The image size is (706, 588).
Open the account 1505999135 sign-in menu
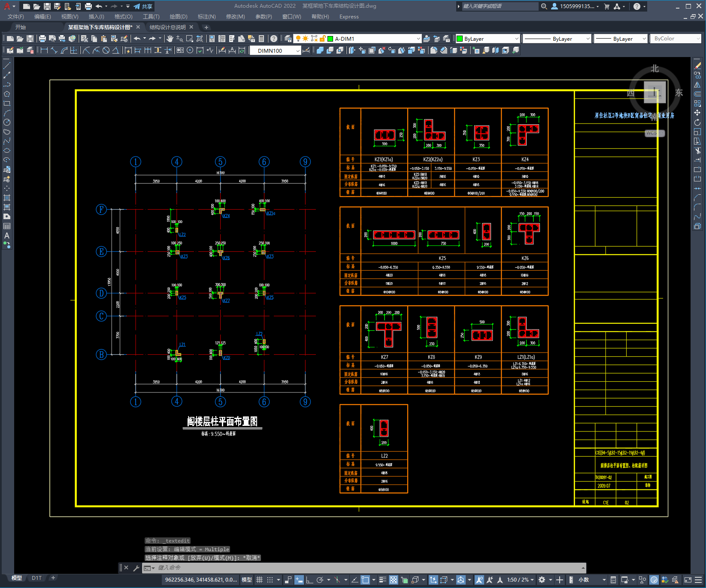pyautogui.click(x=575, y=6)
